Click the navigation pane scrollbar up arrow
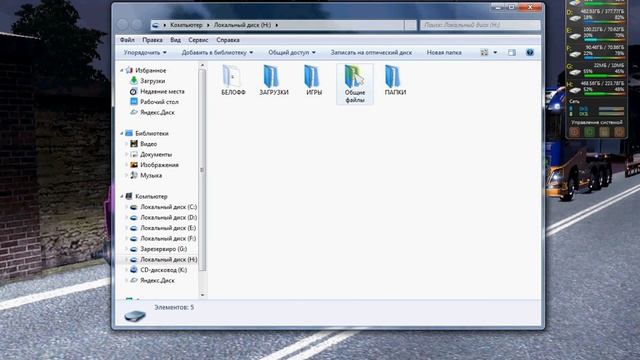This screenshot has width=640, height=360. point(202,65)
